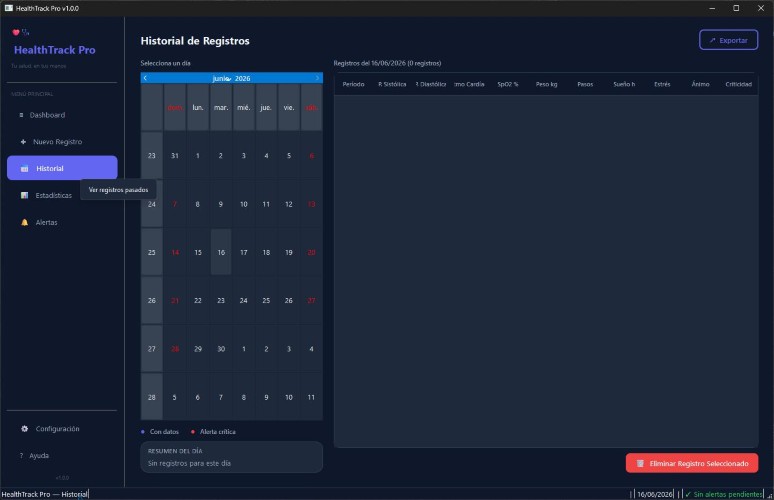
Task: Sort by the Ánimo column header
Action: click(700, 84)
